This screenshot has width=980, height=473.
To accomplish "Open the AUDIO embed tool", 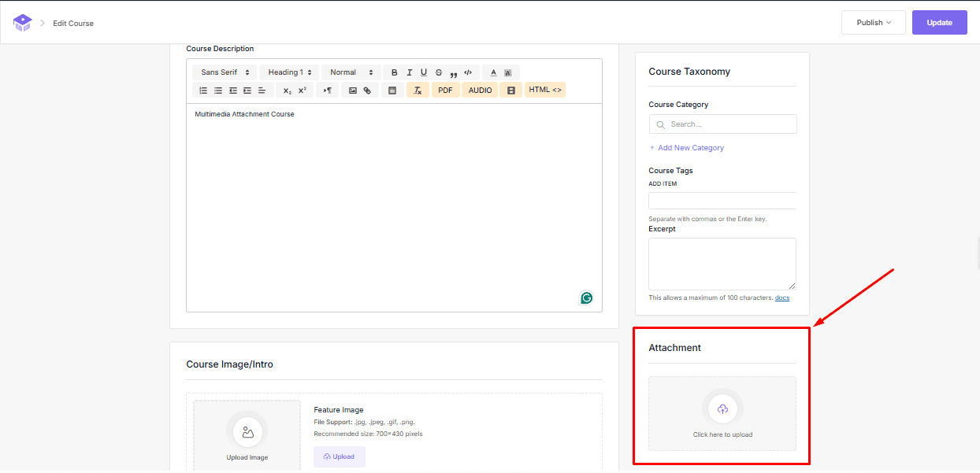I will [x=479, y=89].
